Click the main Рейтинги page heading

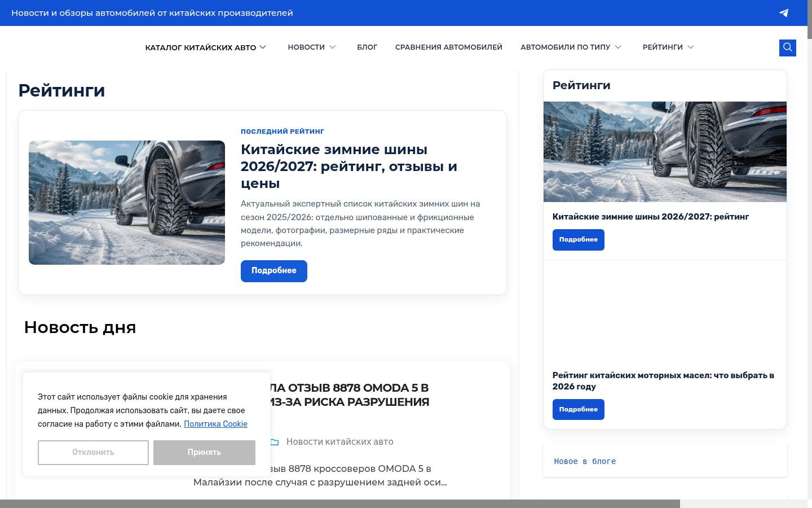point(61,90)
